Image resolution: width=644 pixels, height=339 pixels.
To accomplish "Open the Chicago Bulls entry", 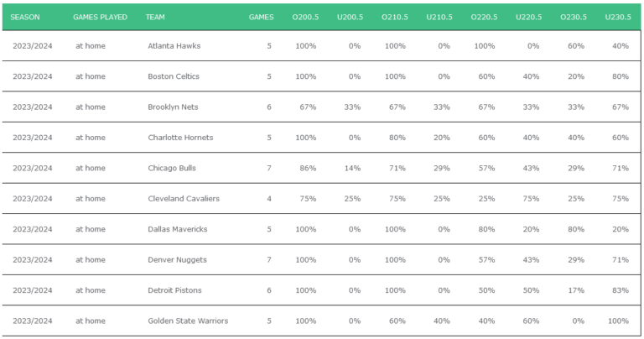I will tap(172, 168).
